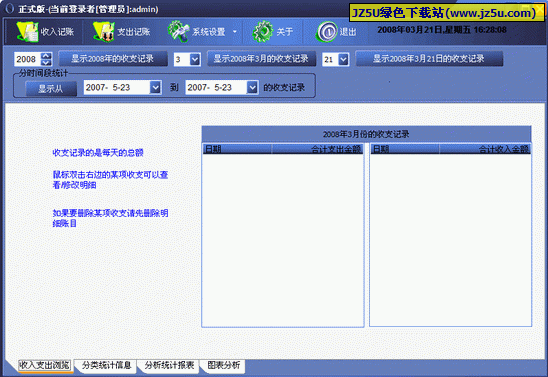Click the 合计支出金额 column header
This screenshot has width=548, height=377.
point(317,149)
